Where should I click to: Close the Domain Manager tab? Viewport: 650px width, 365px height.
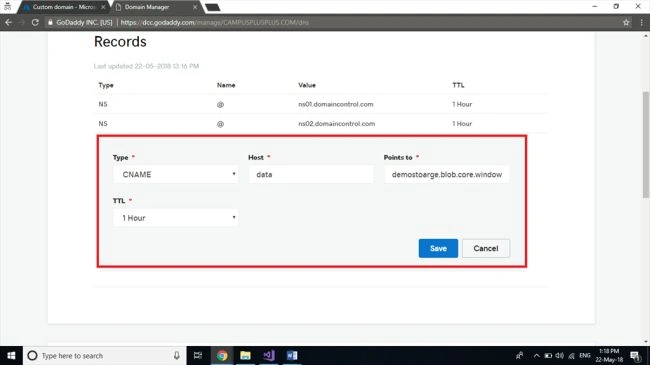click(x=195, y=7)
